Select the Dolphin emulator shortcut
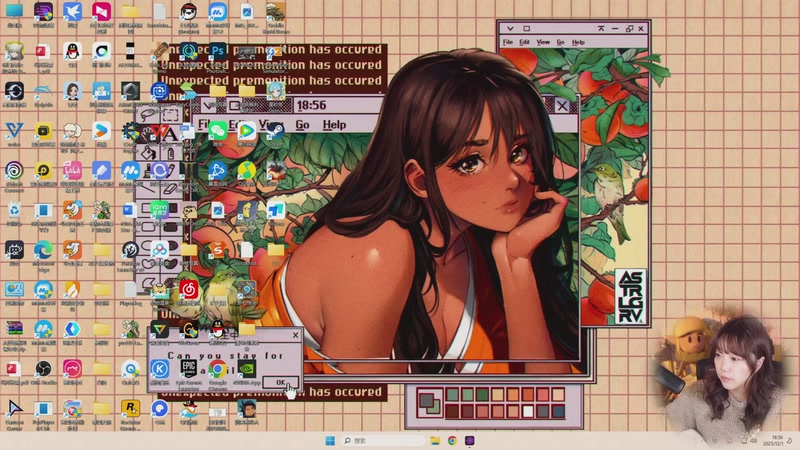800x450 pixels. point(43,91)
